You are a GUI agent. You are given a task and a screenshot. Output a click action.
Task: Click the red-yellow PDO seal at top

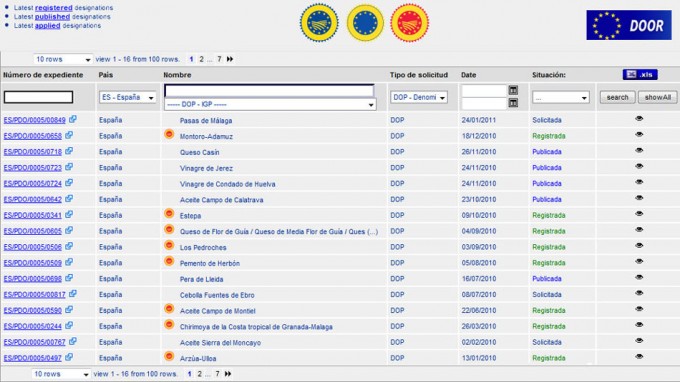[409, 23]
